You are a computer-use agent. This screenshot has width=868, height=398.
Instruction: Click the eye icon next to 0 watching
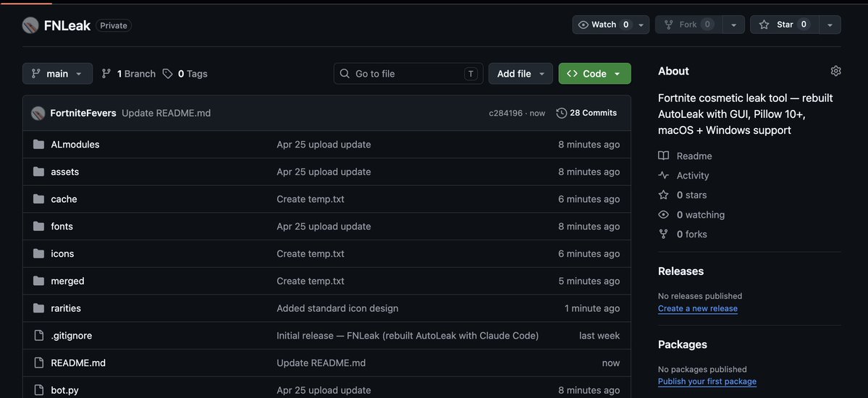663,215
